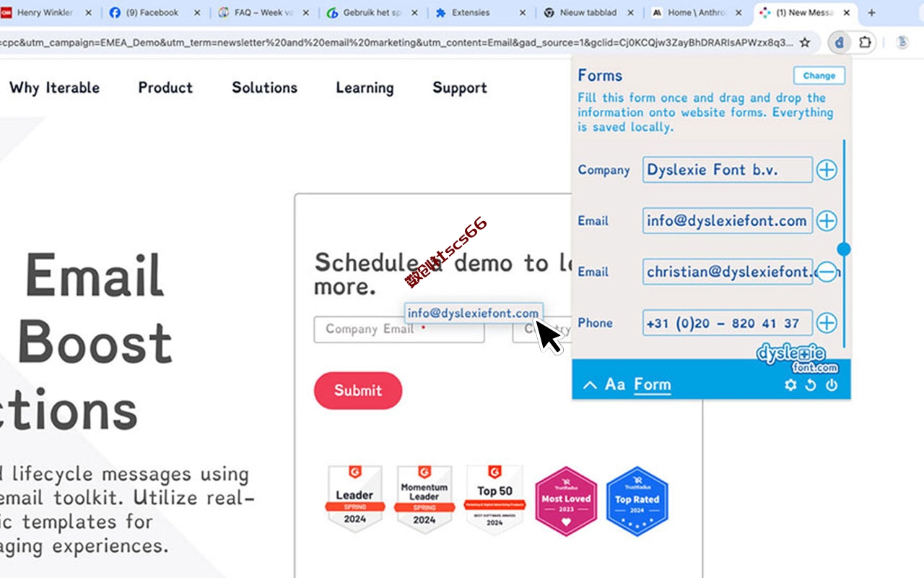The height and width of the screenshot is (578, 924).
Task: Click the Dyslexie Font extension toolbar icon
Action: (839, 43)
